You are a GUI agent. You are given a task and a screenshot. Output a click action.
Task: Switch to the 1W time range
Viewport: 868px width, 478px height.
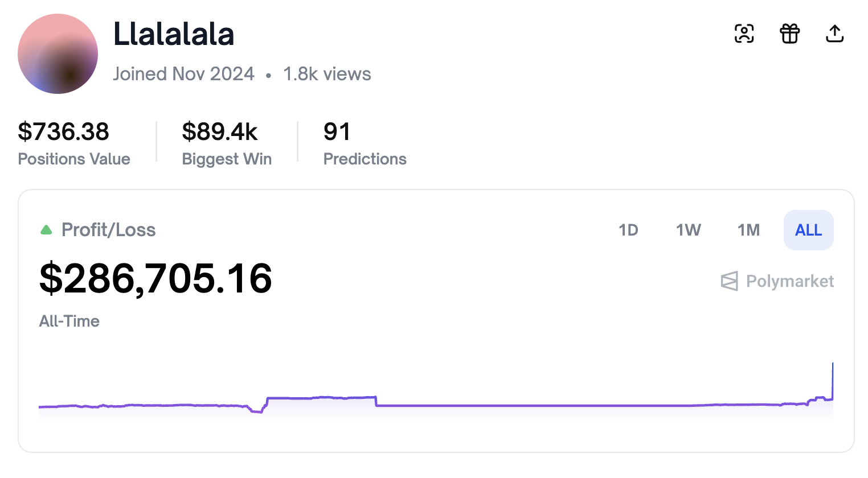[688, 230]
